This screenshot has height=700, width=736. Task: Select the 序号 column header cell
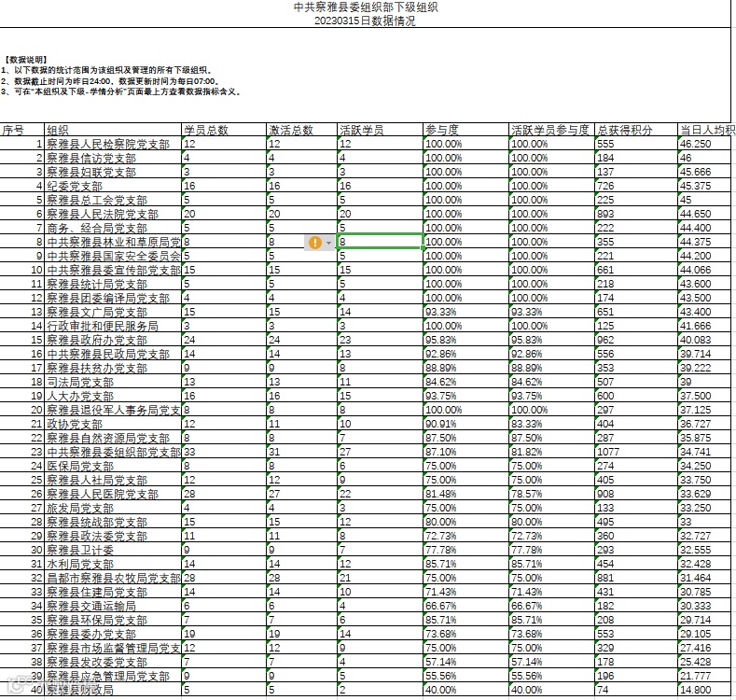[22, 130]
